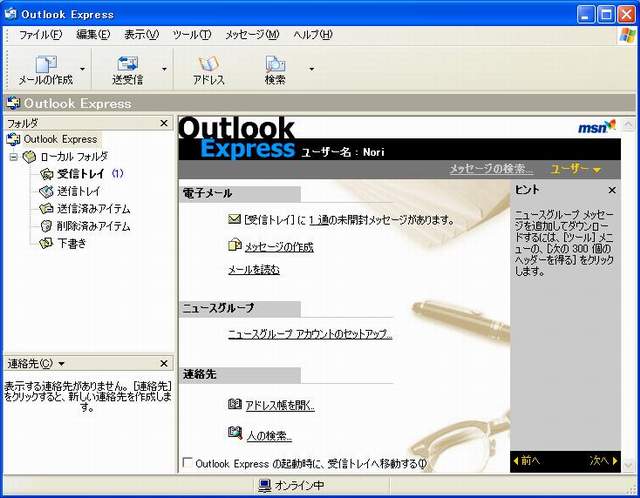The height and width of the screenshot is (498, 640).
Task: Click the Outlook Express root folder icon
Action: (13, 139)
